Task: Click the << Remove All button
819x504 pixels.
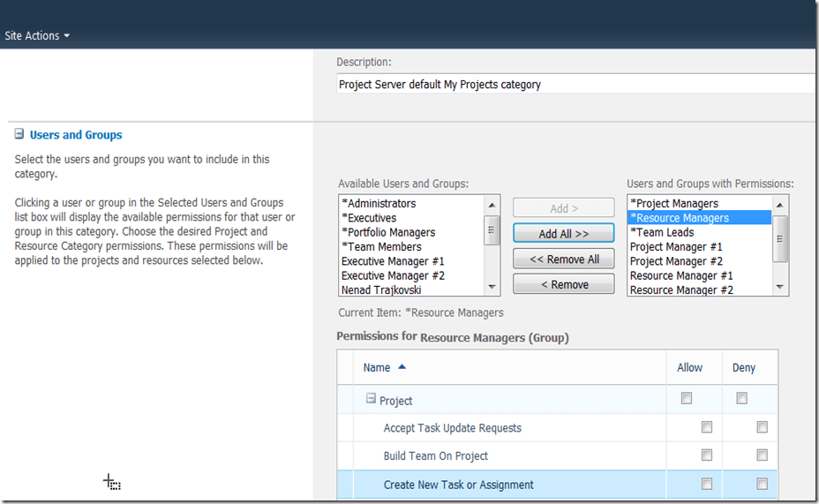Action: tap(563, 260)
